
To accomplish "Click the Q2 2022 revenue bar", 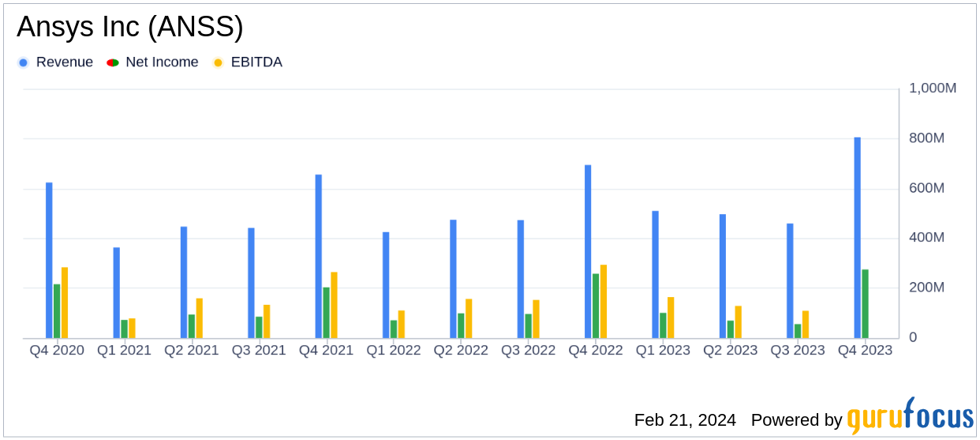I will [453, 279].
